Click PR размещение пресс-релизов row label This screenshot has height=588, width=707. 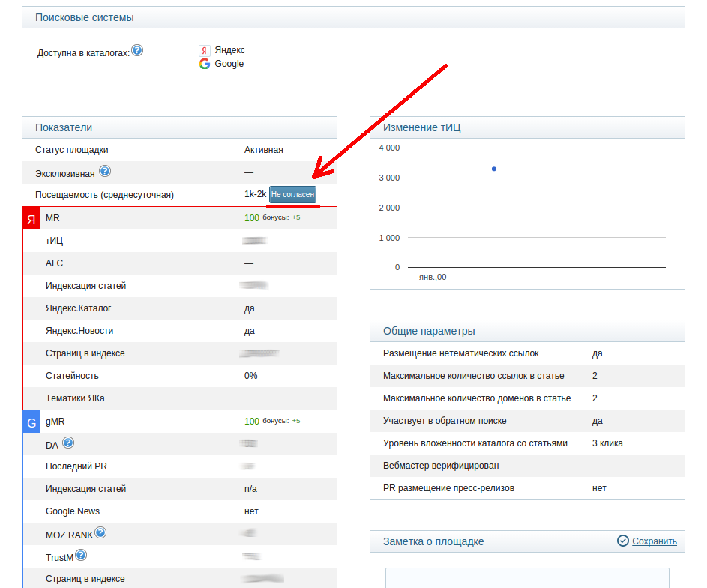448,488
